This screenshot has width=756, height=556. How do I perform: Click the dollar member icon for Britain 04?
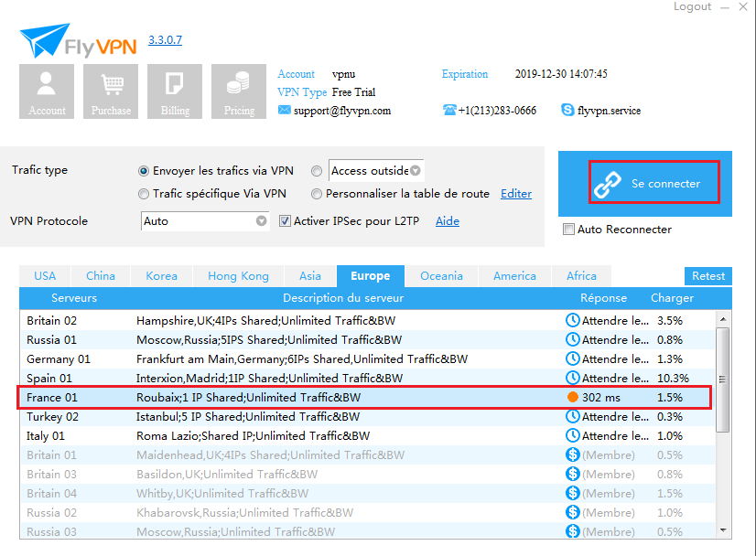point(572,494)
